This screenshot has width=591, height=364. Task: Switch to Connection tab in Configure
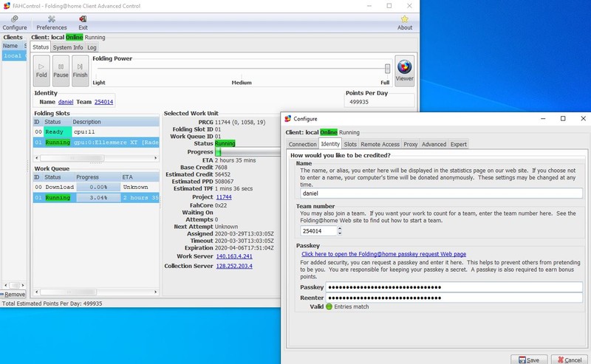[x=302, y=144]
